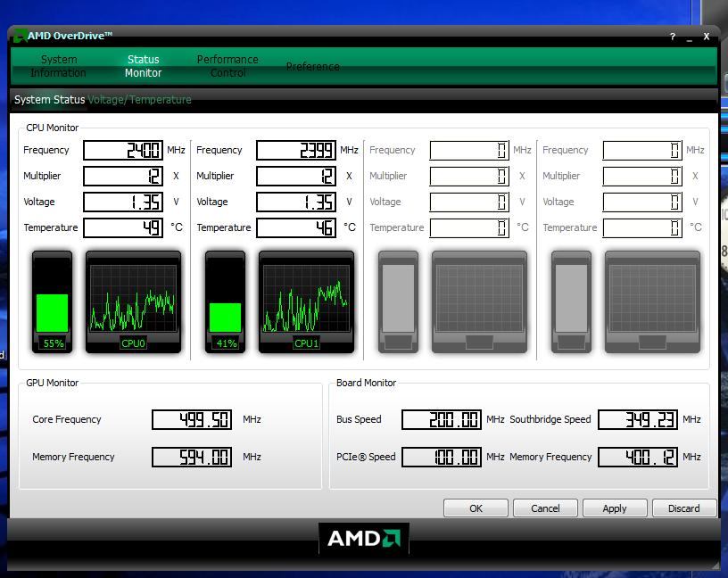Click the CPU0 temperature field showing 49

pyautogui.click(x=123, y=228)
